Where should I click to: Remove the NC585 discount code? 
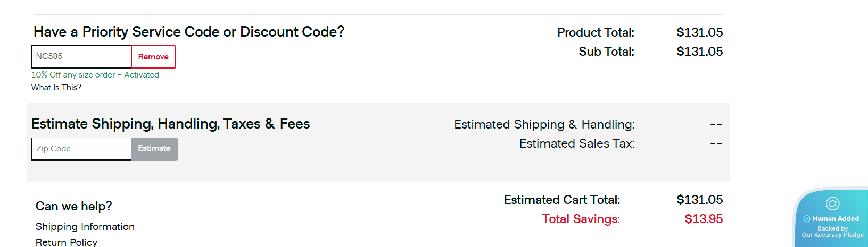(153, 57)
